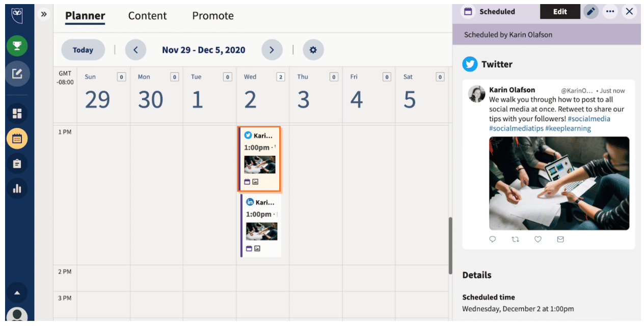Screen dimensions: 644x326
Task: Click the Today button
Action: click(83, 50)
